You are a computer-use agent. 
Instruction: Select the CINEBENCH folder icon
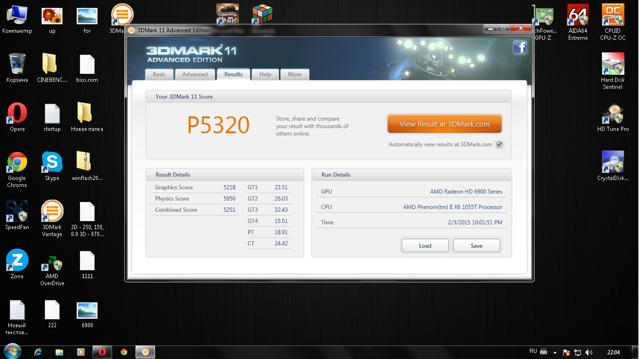click(52, 68)
